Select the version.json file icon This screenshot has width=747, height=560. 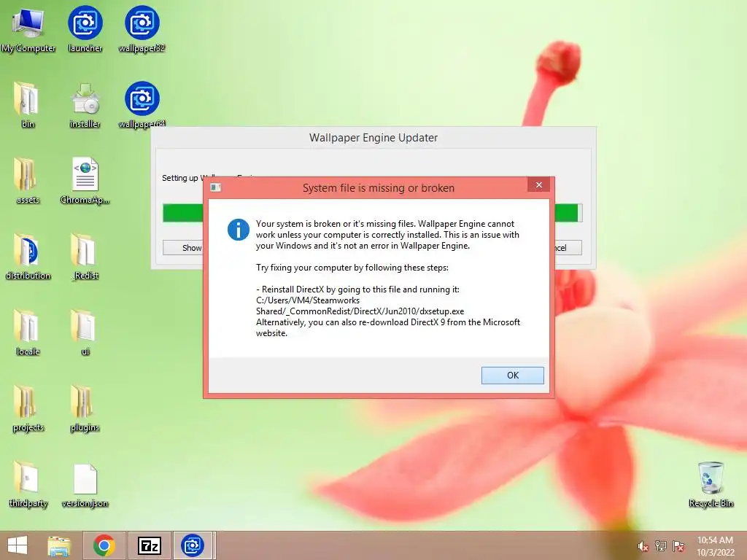tap(85, 485)
